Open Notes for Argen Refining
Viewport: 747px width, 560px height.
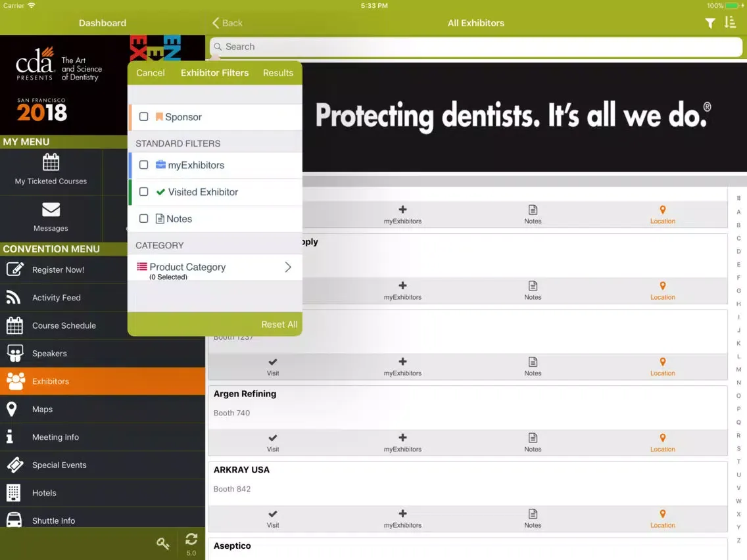[533, 443]
